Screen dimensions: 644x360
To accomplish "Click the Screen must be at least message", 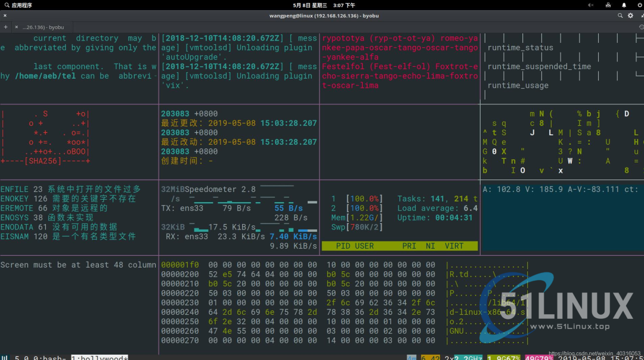I will pos(78,265).
